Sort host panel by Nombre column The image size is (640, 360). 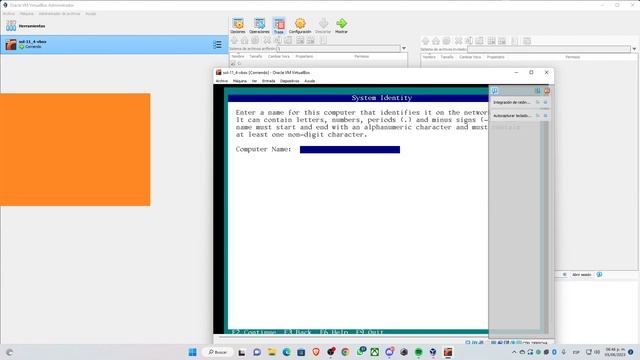(x=238, y=56)
